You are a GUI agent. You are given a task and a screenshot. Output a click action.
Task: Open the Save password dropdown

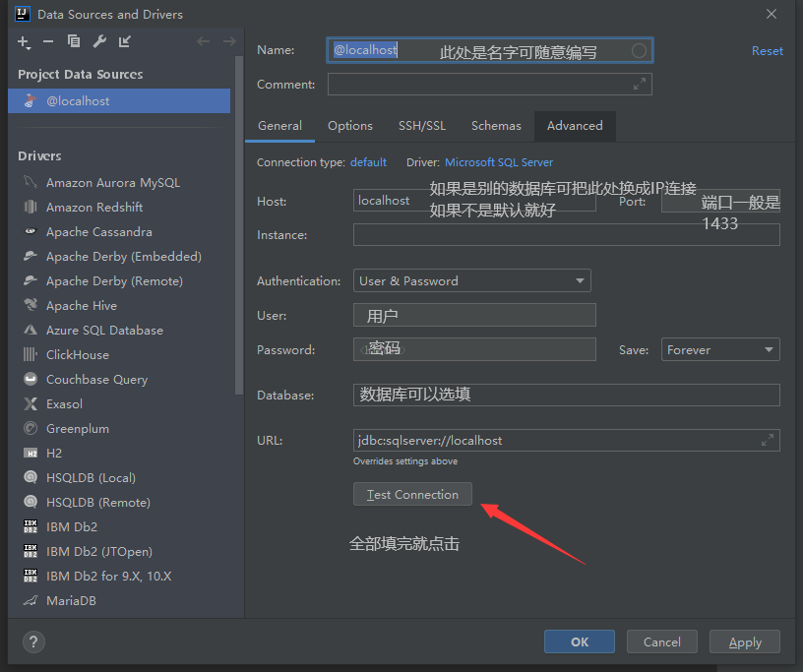(720, 349)
